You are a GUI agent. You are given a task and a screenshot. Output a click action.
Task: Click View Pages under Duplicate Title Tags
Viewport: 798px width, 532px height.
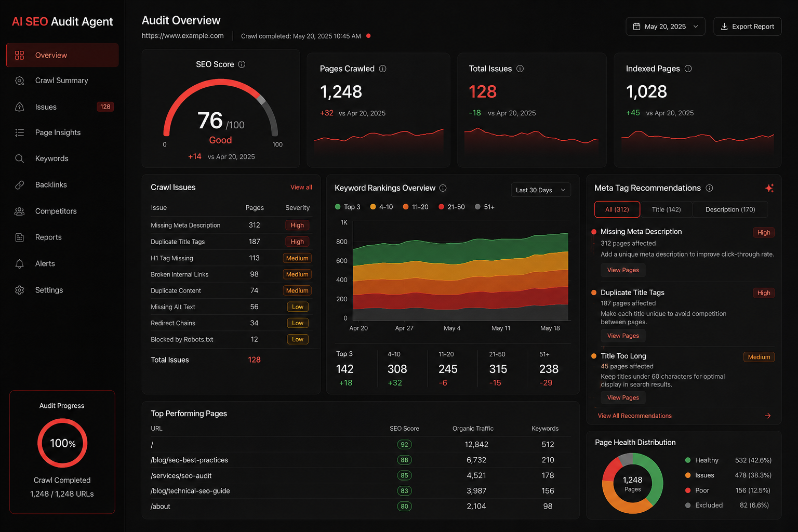click(x=623, y=336)
